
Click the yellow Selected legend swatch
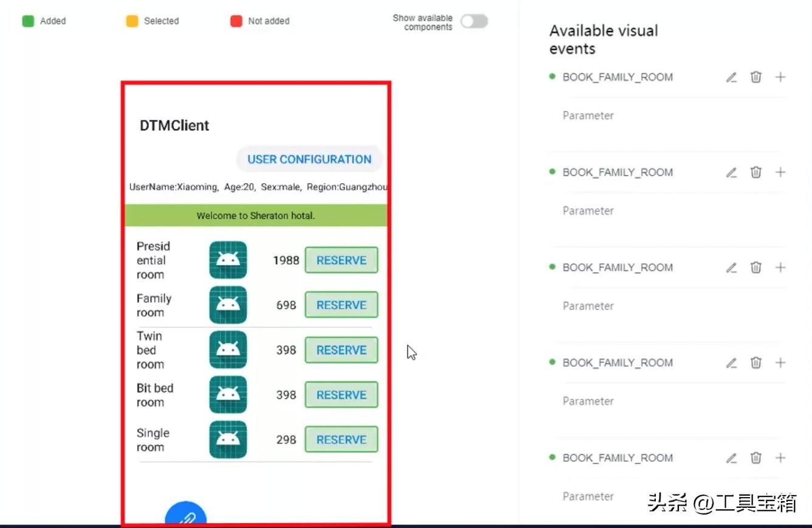132,21
